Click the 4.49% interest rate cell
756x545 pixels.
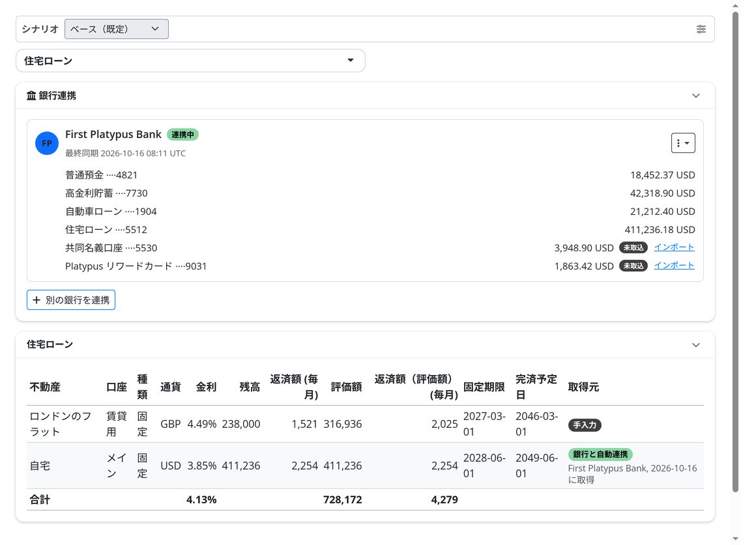(201, 424)
